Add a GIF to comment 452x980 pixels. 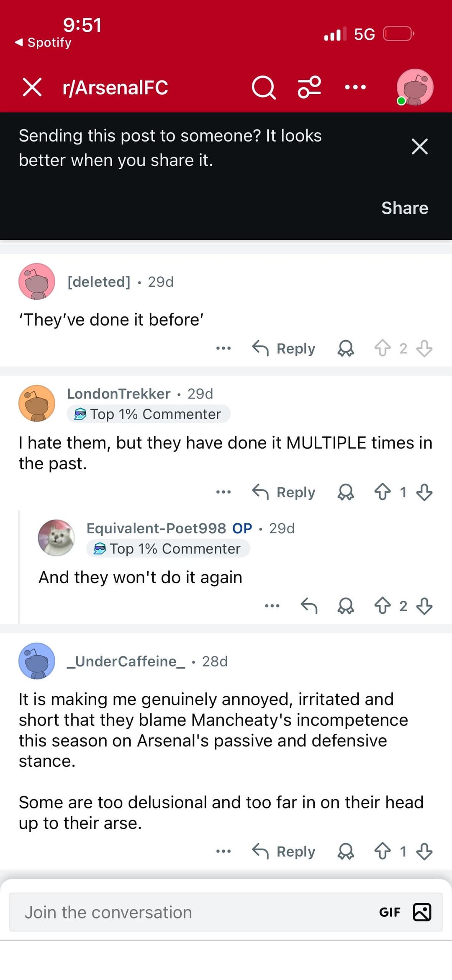tap(390, 912)
